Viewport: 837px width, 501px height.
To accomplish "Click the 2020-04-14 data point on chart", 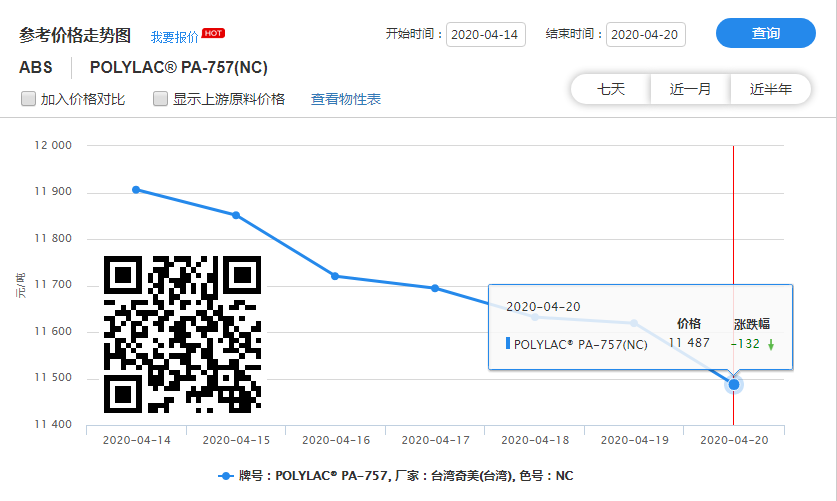I will click(136, 189).
